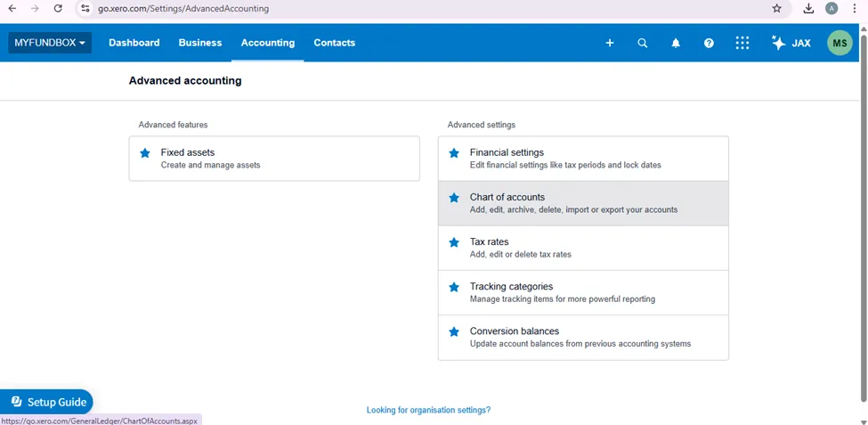
Task: Open Chart of accounts
Action: coord(583,203)
